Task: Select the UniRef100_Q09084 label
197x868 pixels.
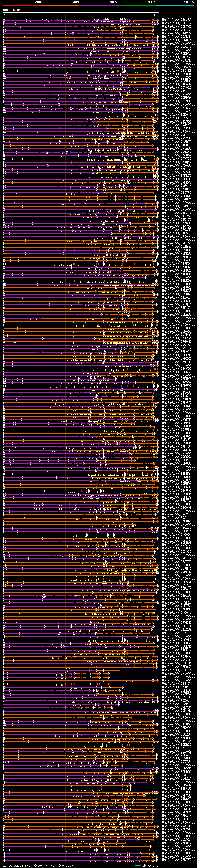Action: pyautogui.click(x=177, y=74)
